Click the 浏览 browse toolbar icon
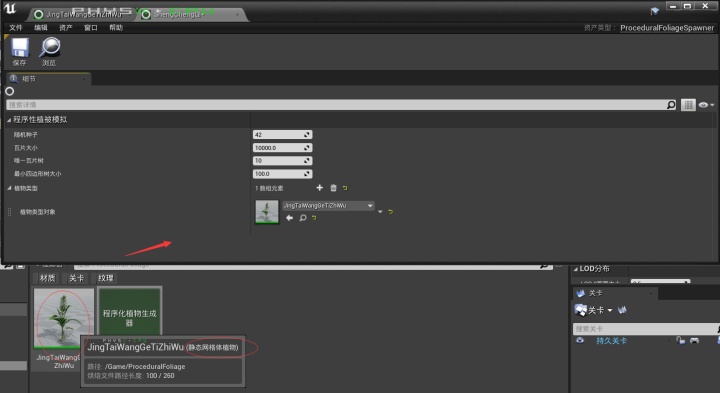 [x=50, y=51]
